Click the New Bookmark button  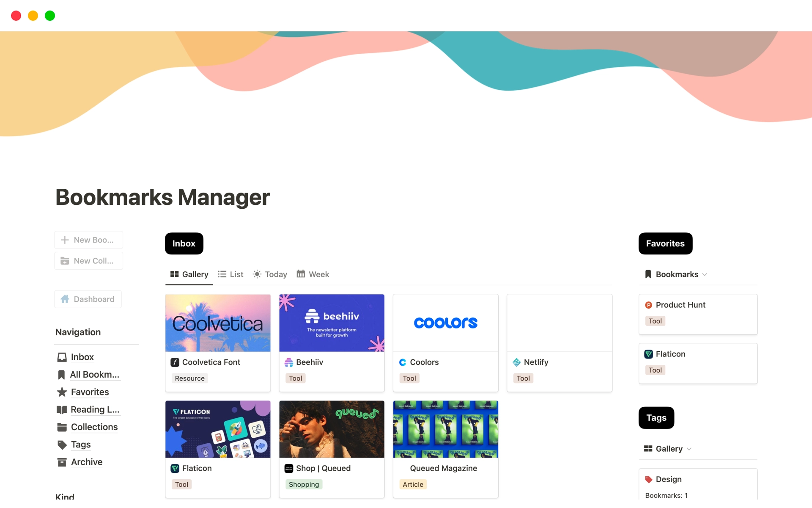tap(89, 240)
